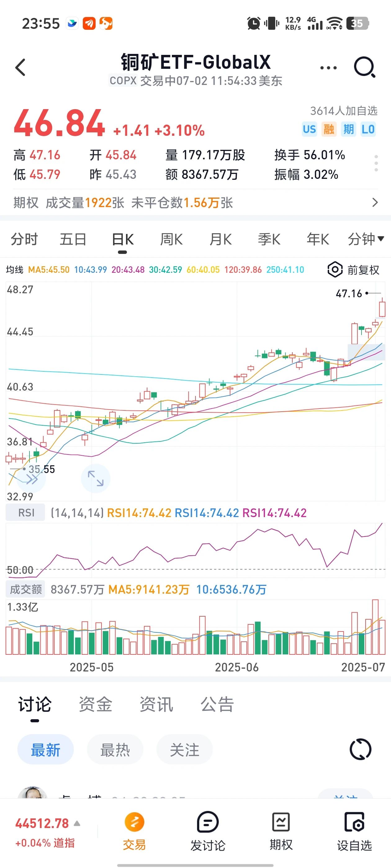Image resolution: width=391 pixels, height=868 pixels.
Task: Tap the US market badge
Action: (x=309, y=129)
